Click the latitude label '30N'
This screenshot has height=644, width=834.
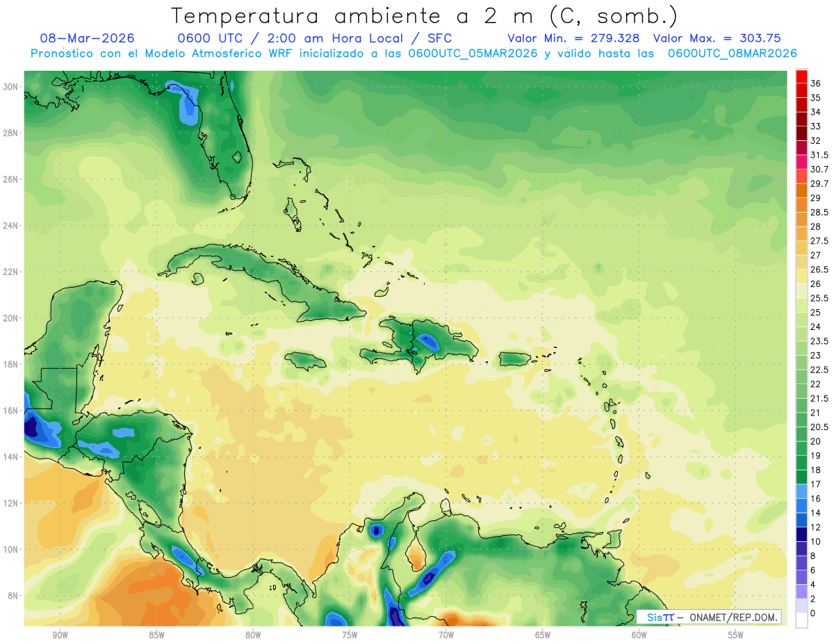[12, 87]
